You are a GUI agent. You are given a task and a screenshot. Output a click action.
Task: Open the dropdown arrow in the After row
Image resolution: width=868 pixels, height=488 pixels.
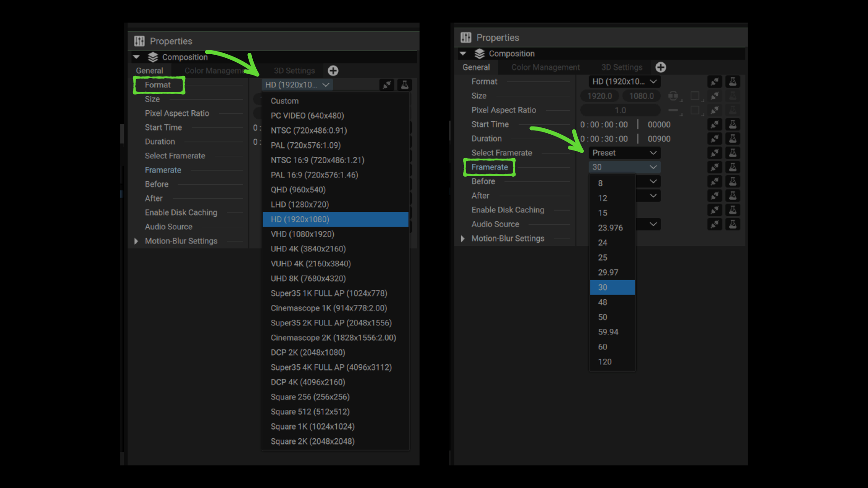pyautogui.click(x=653, y=196)
